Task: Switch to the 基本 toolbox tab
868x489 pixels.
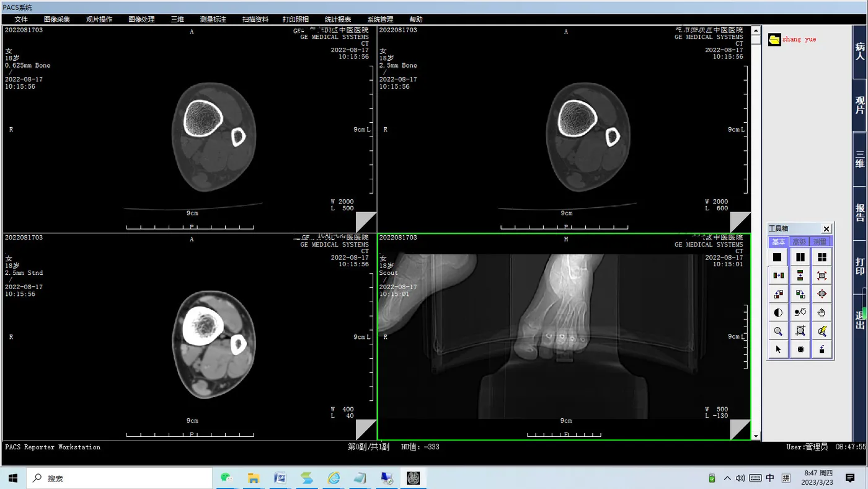Action: (x=778, y=242)
